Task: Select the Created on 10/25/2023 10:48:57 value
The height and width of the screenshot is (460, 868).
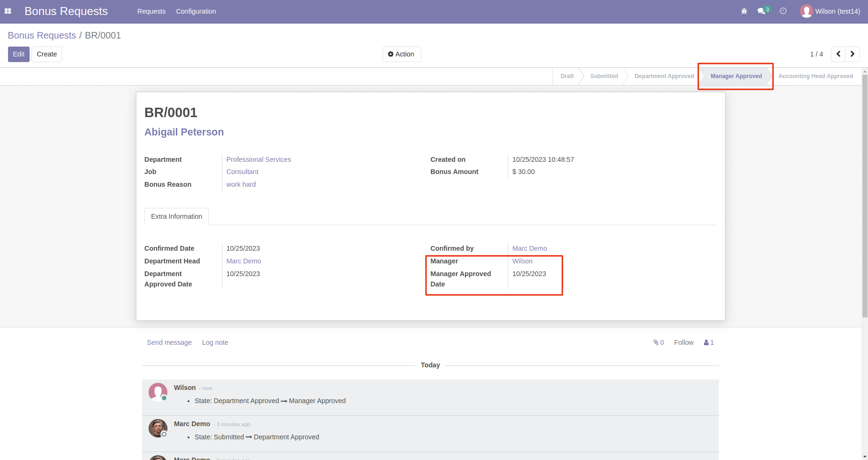Action: (543, 159)
